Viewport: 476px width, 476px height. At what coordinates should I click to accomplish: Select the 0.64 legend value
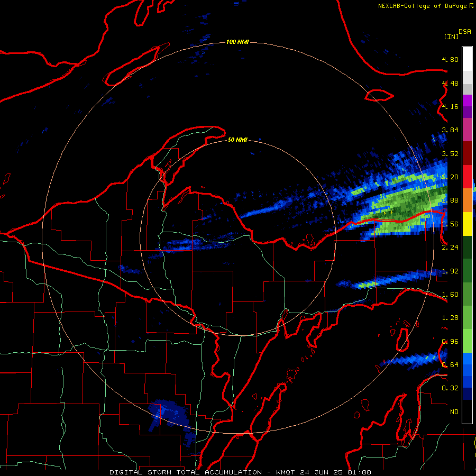click(x=450, y=365)
